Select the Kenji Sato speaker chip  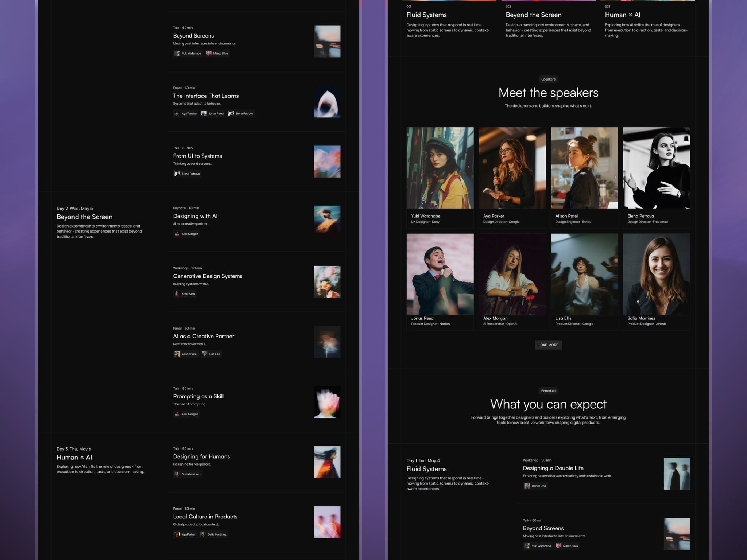pos(185,294)
